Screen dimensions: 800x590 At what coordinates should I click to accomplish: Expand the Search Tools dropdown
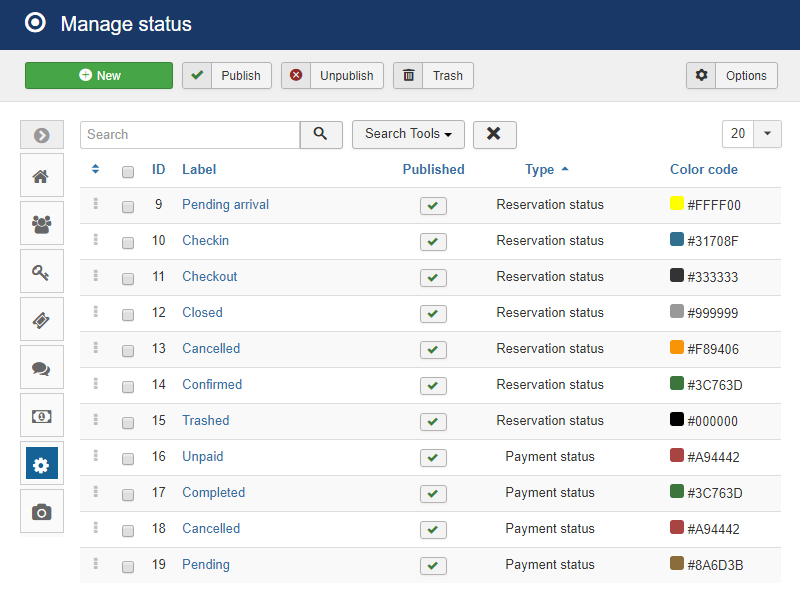coord(408,134)
